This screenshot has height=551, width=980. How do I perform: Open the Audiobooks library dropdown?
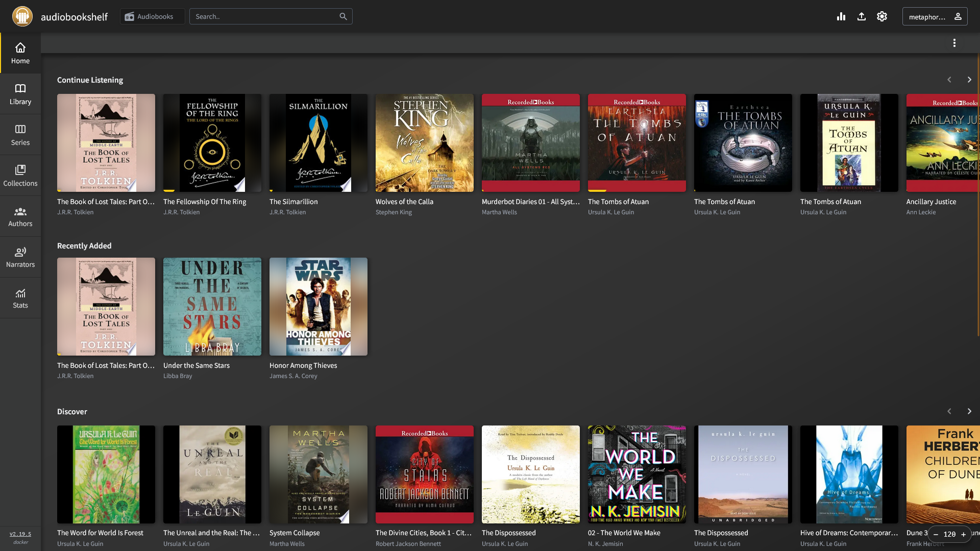(x=152, y=16)
